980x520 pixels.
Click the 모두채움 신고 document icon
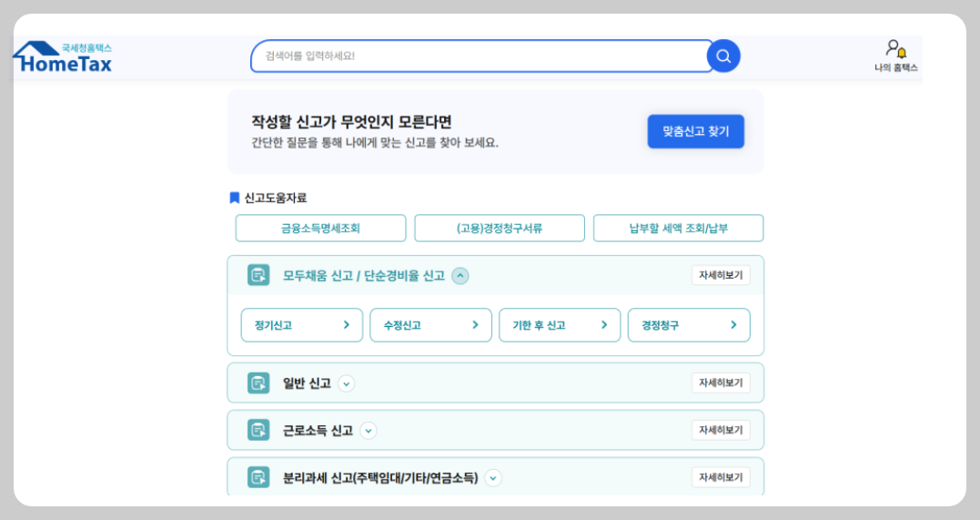(x=258, y=275)
